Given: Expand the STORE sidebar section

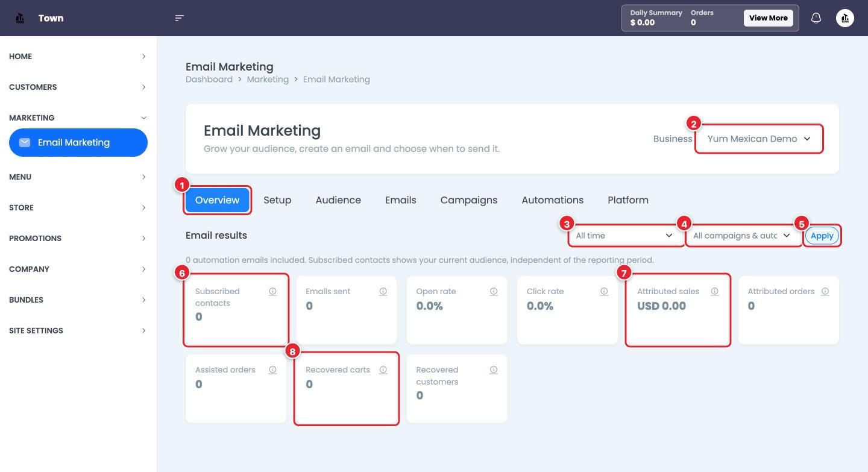Looking at the screenshot, I should coord(77,207).
